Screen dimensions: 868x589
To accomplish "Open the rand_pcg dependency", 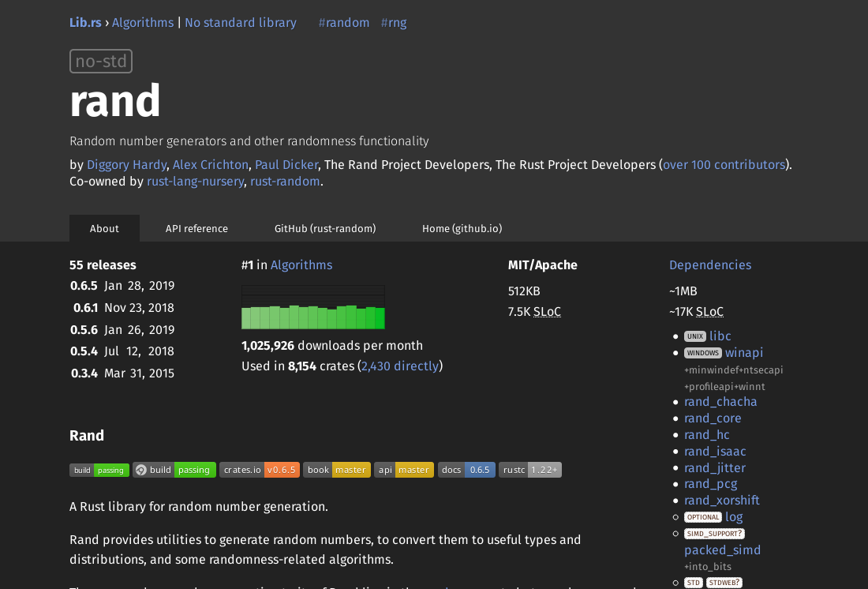I will tap(711, 484).
